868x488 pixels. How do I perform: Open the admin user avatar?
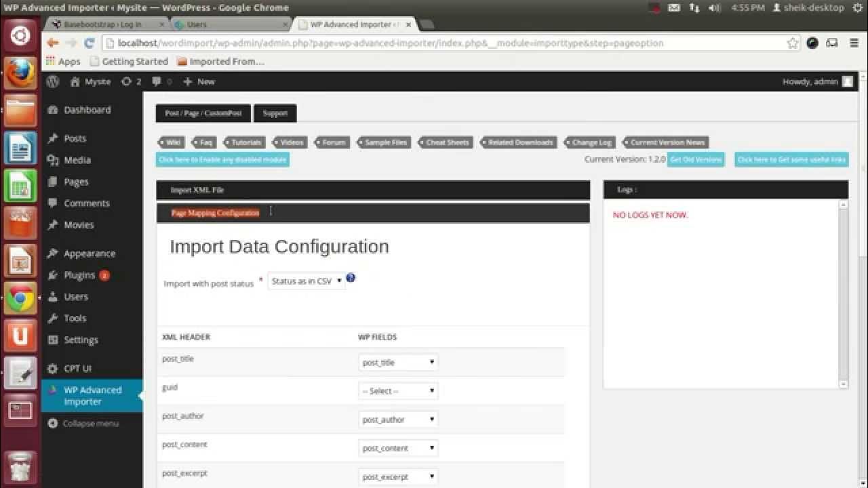point(848,81)
